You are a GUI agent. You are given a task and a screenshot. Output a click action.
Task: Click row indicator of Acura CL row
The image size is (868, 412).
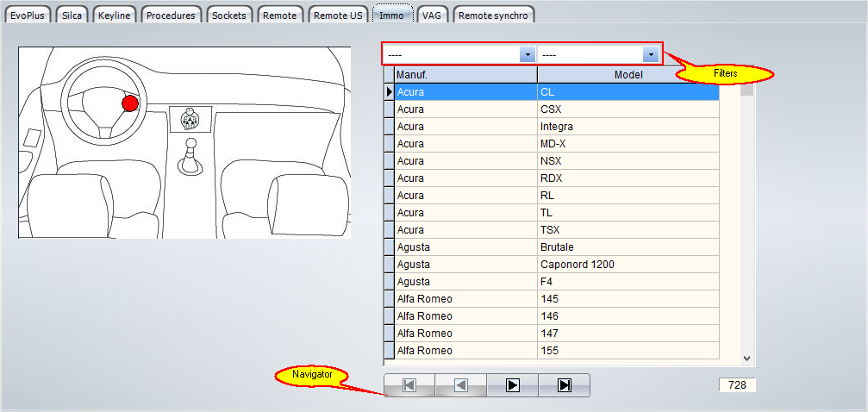389,92
